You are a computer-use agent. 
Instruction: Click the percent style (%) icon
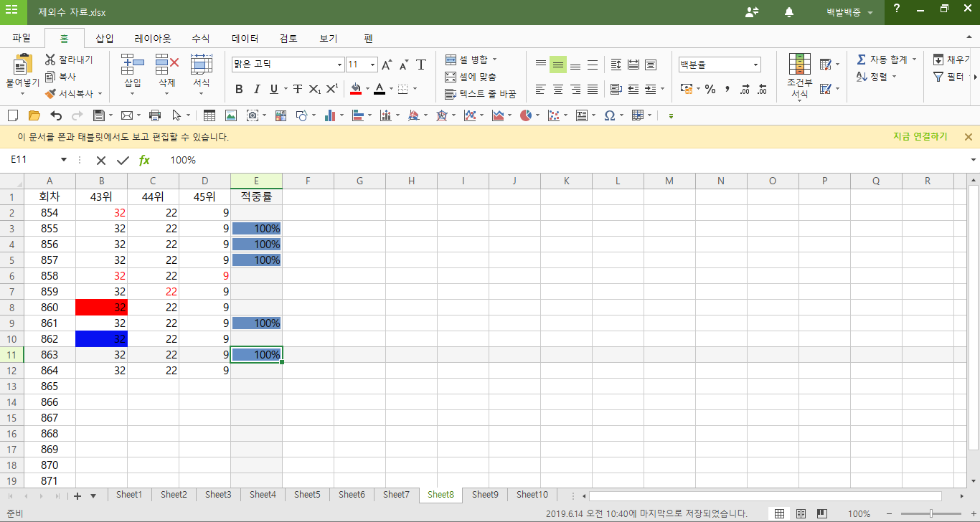tap(710, 90)
